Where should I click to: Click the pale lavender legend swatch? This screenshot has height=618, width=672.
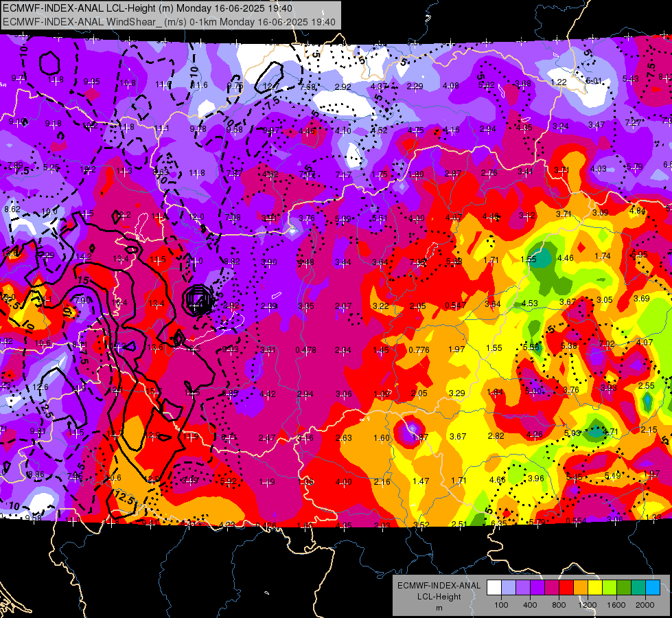pos(509,588)
